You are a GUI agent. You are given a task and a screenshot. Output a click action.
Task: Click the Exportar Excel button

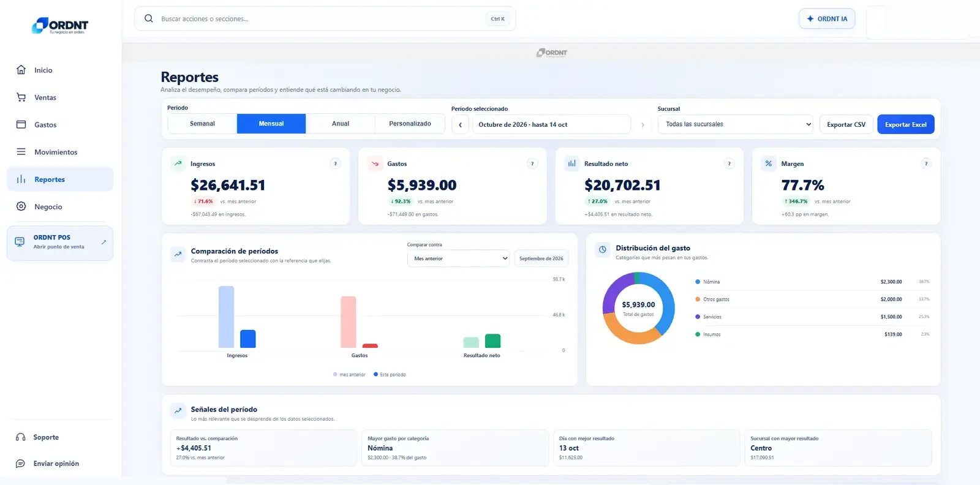point(905,124)
